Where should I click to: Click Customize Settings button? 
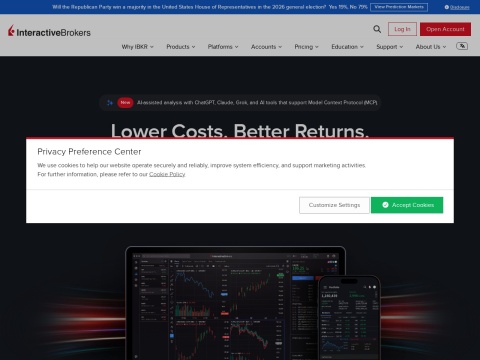pos(334,205)
